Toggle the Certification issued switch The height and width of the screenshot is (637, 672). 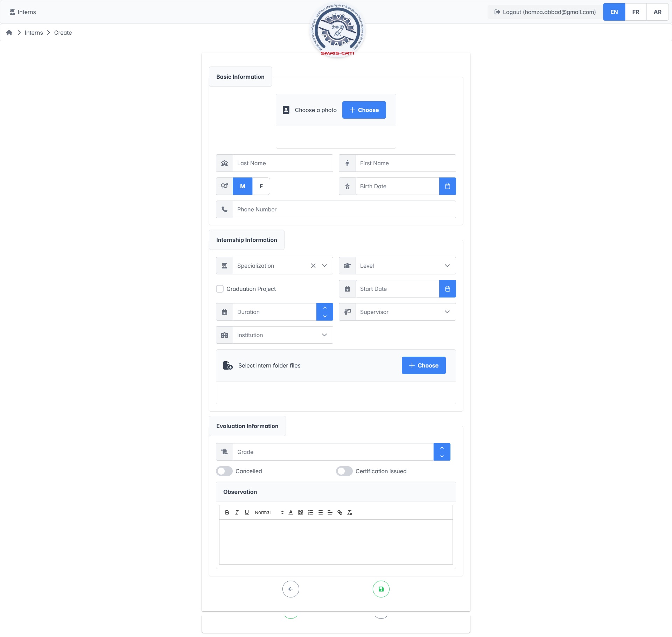coord(344,471)
